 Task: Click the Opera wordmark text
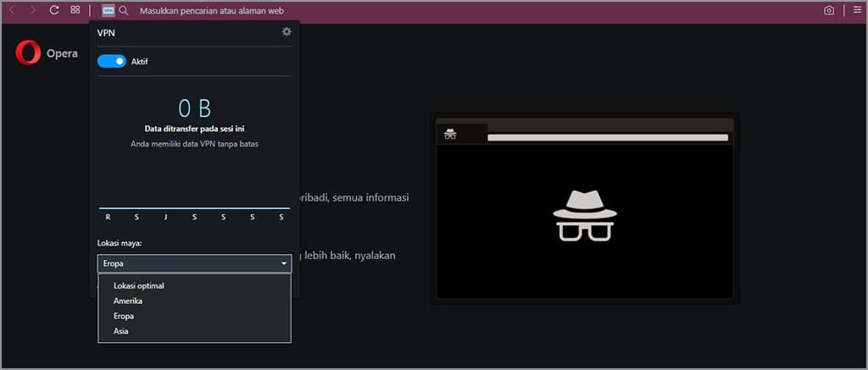pos(62,53)
